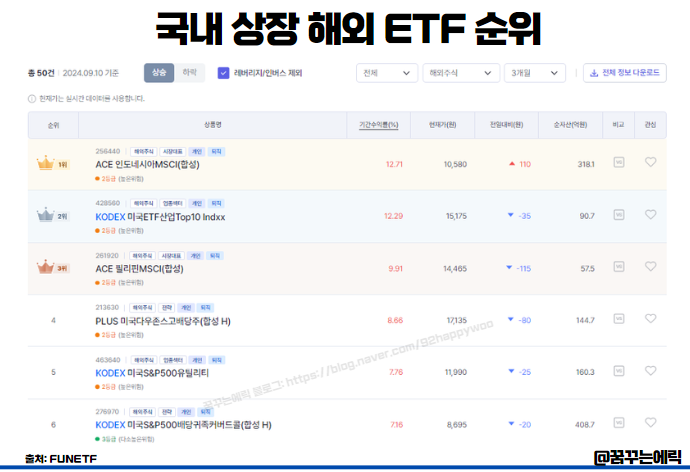Click the 순자산(억원) column header

(x=570, y=125)
